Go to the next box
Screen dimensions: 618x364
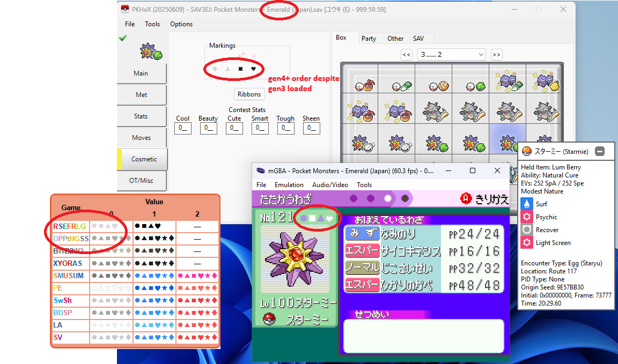(496, 55)
